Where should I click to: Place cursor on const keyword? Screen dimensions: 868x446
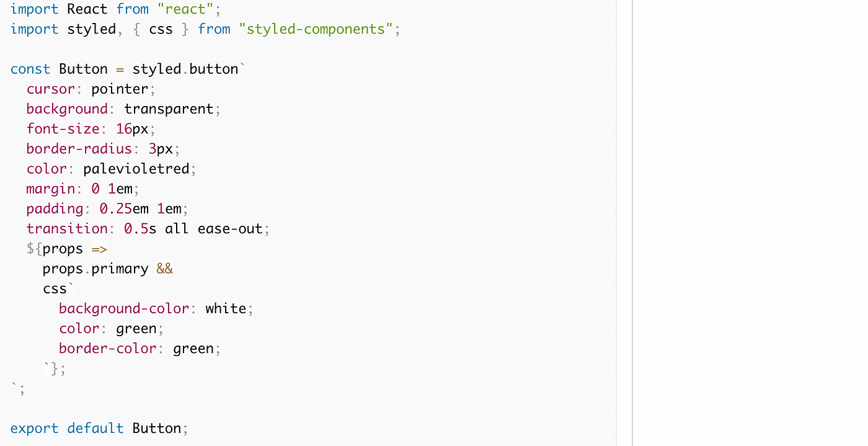click(30, 69)
